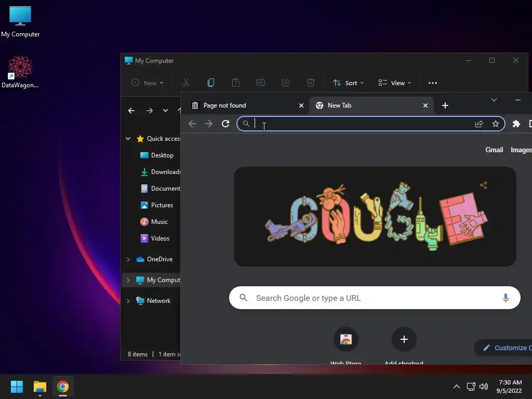Open Chrome tab search chevron
This screenshot has height=399, width=532.
[494, 100]
